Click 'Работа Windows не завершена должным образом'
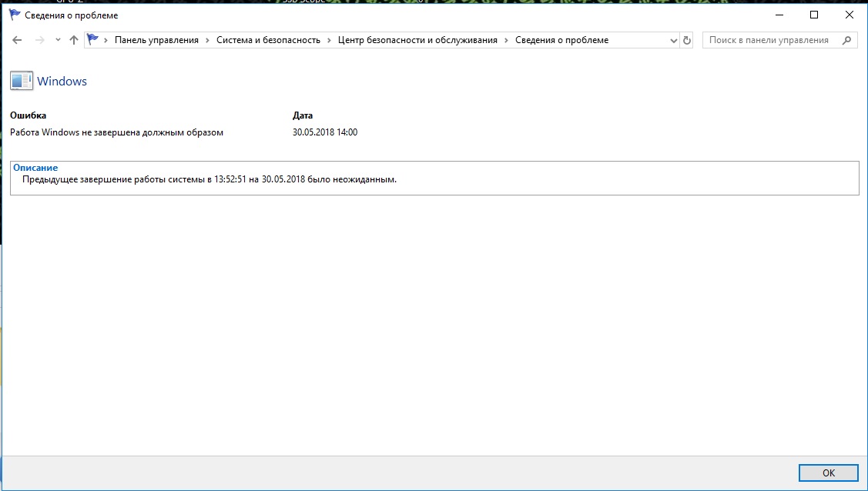The height and width of the screenshot is (491, 868). pos(117,132)
